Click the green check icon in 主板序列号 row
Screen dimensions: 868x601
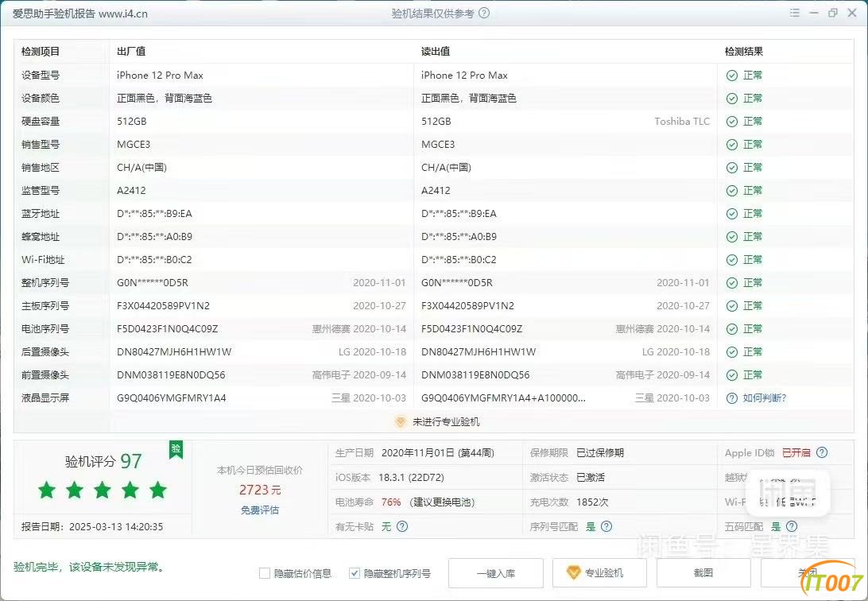tap(732, 306)
